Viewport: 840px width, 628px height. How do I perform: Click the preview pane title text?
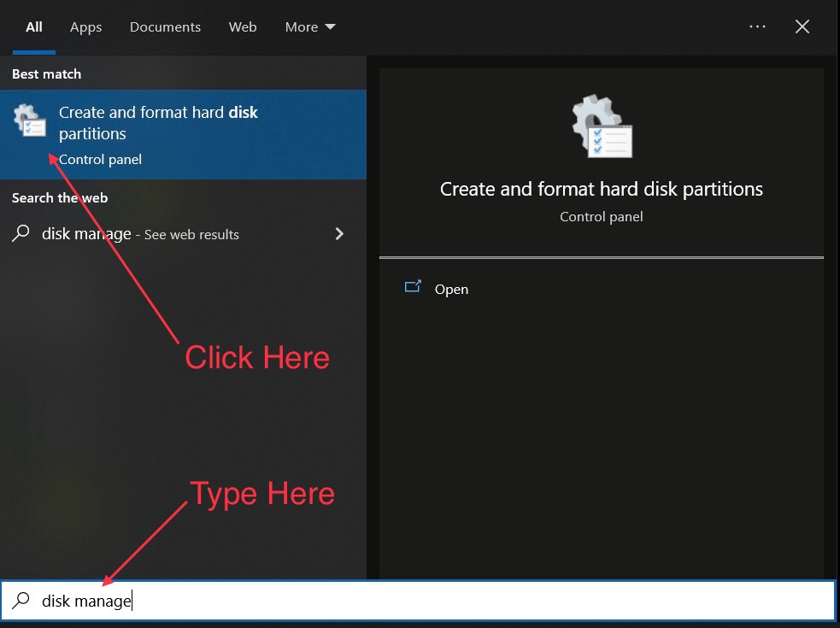[601, 189]
